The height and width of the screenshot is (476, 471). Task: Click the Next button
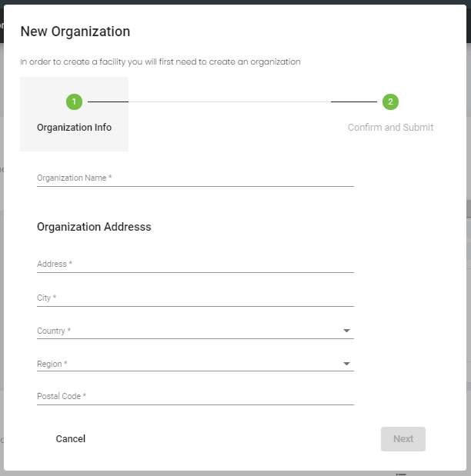pos(403,439)
